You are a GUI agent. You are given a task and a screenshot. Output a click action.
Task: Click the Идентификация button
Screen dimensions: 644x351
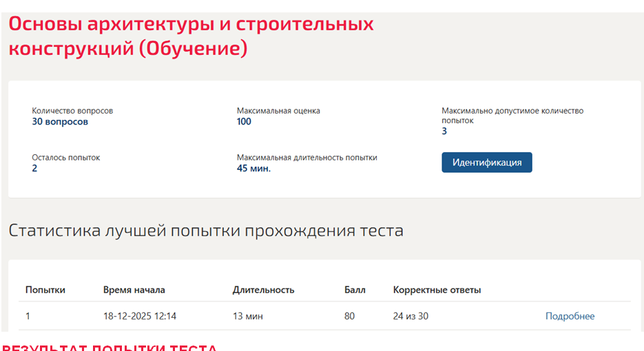pyautogui.click(x=487, y=162)
